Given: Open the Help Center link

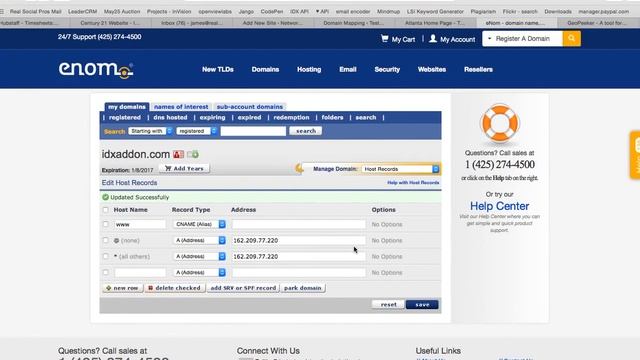Looking at the screenshot, I should pyautogui.click(x=500, y=206).
